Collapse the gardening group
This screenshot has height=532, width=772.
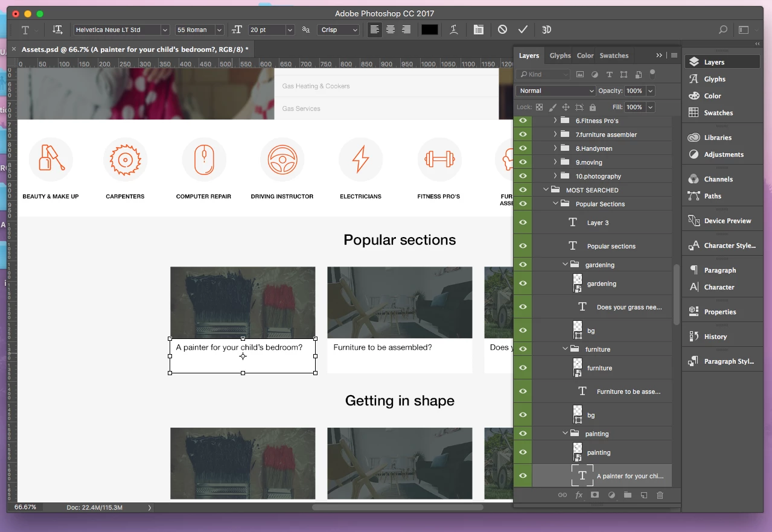tap(565, 264)
